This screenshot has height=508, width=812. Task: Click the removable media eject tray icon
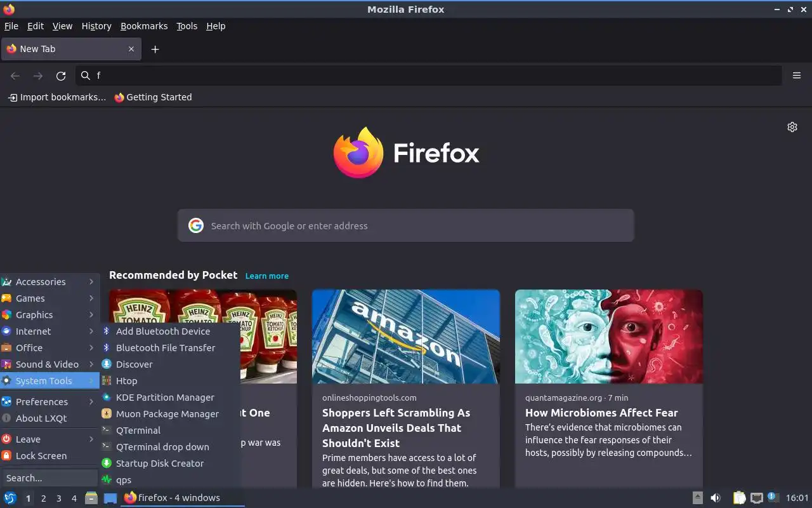tap(698, 498)
